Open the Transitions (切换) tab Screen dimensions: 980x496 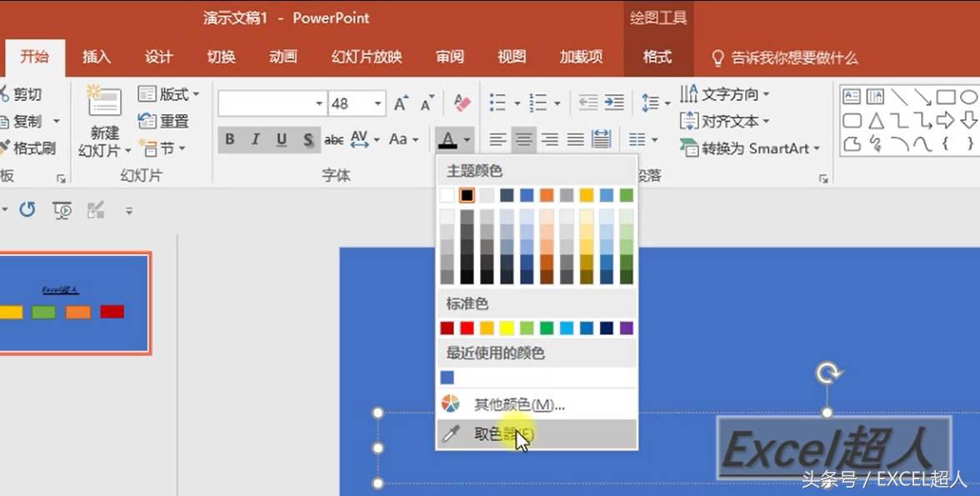[222, 57]
